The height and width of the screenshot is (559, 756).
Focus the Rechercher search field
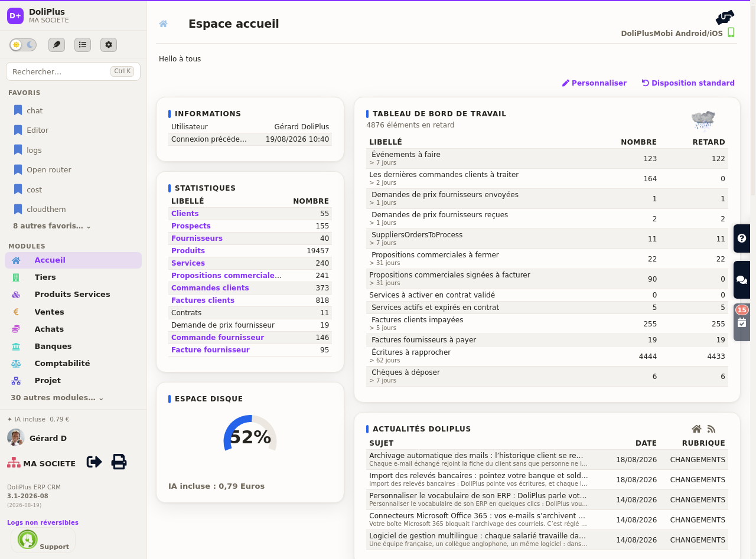(73, 71)
